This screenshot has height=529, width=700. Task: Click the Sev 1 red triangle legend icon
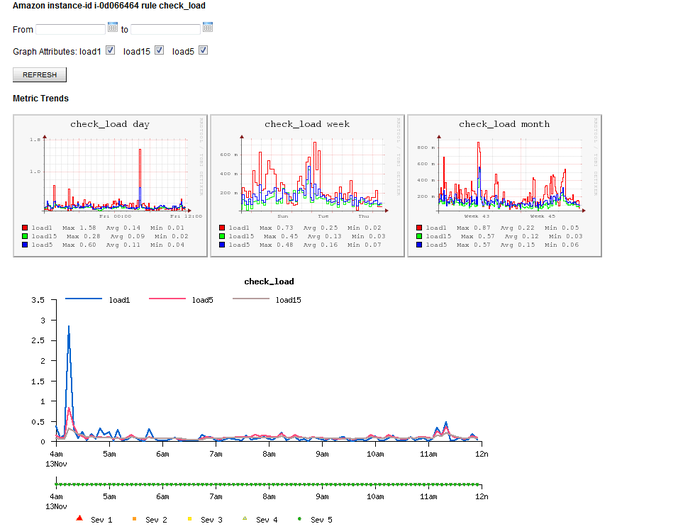point(79,518)
